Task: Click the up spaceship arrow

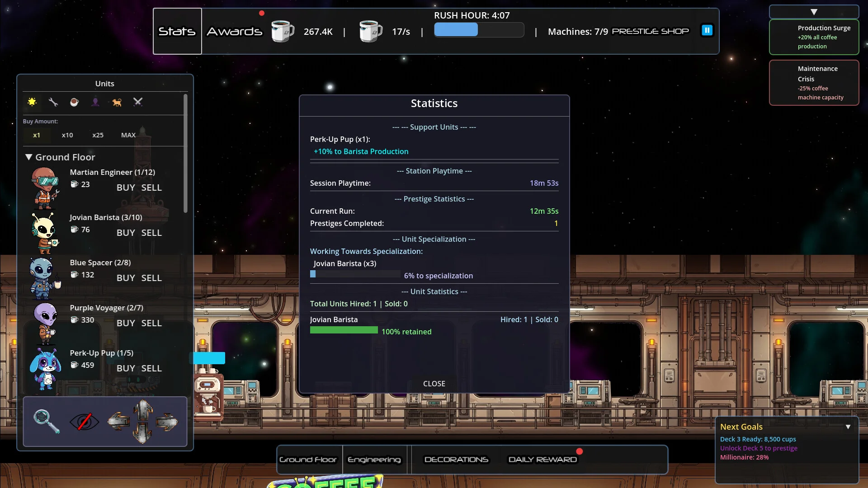Action: pyautogui.click(x=143, y=409)
